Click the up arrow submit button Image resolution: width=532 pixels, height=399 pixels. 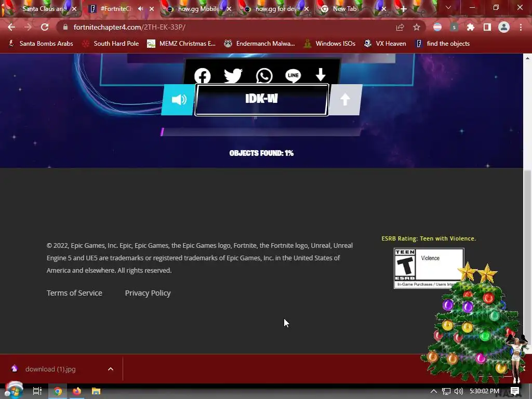(345, 100)
